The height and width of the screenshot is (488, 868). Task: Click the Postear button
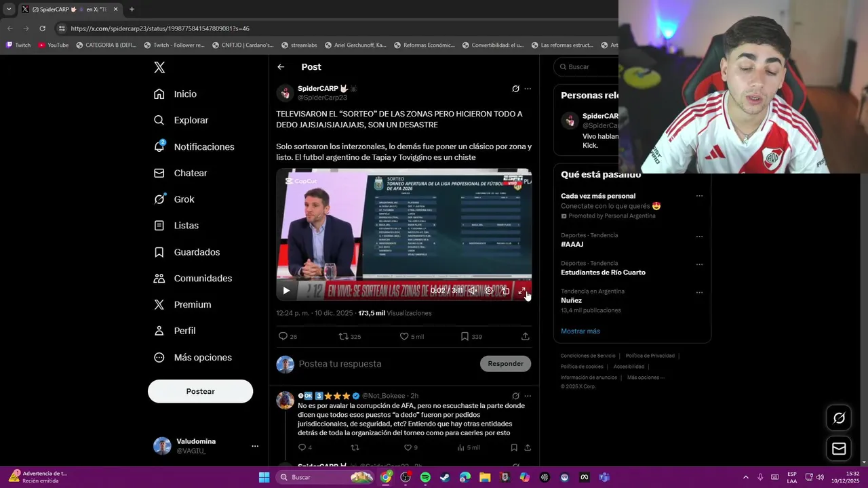(x=200, y=391)
